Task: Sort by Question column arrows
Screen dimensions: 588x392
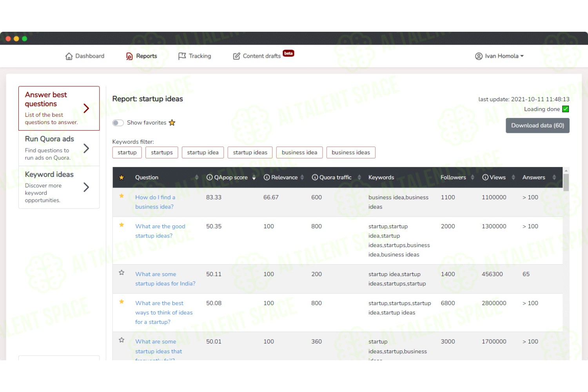Action: click(x=196, y=178)
